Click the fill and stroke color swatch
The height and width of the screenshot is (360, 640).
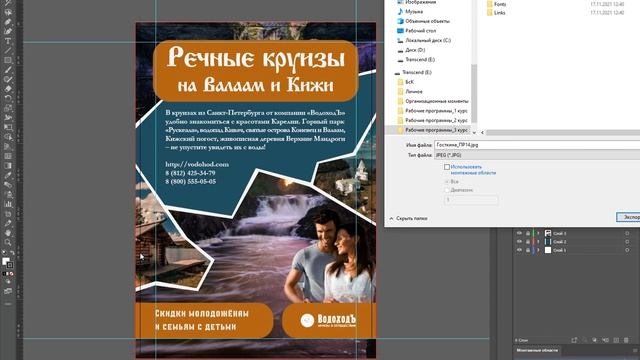[8, 262]
